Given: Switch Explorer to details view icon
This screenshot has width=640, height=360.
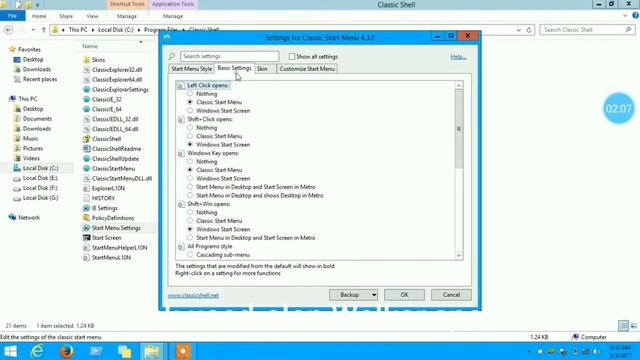Looking at the screenshot, I should pyautogui.click(x=623, y=325).
